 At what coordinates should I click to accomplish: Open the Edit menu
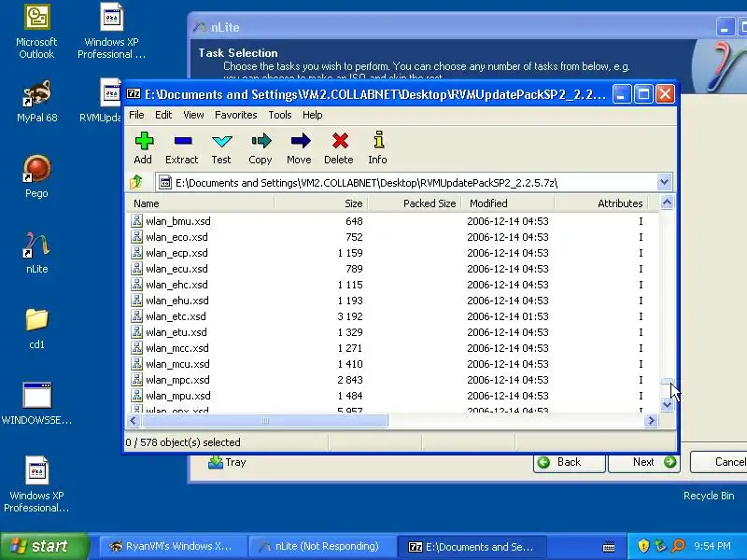163,115
